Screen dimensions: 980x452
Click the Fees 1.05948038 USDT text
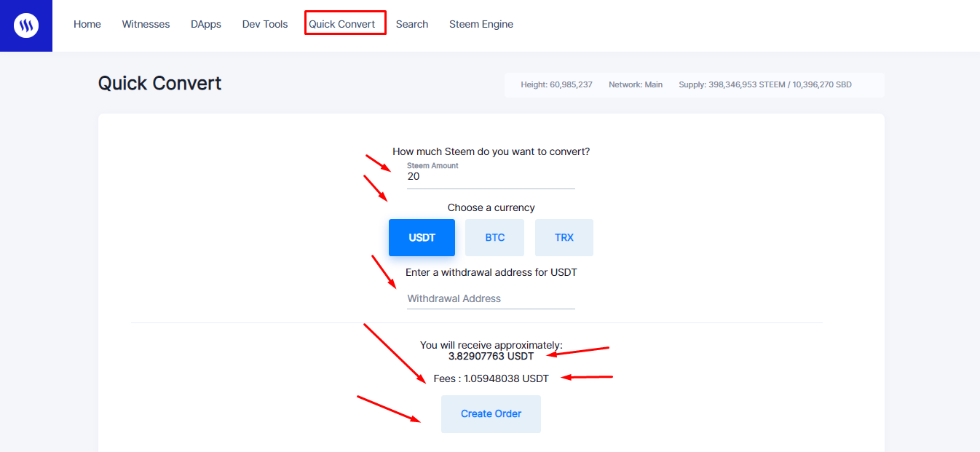491,378
